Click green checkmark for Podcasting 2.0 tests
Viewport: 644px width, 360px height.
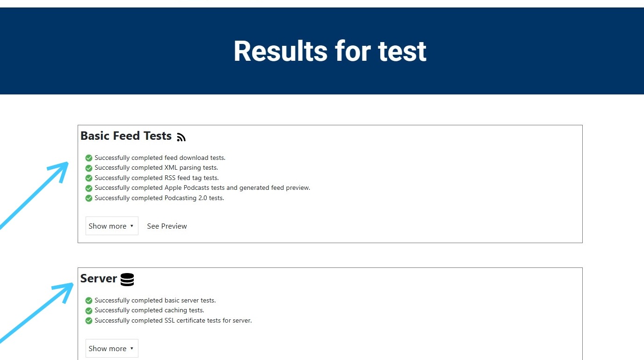89,198
